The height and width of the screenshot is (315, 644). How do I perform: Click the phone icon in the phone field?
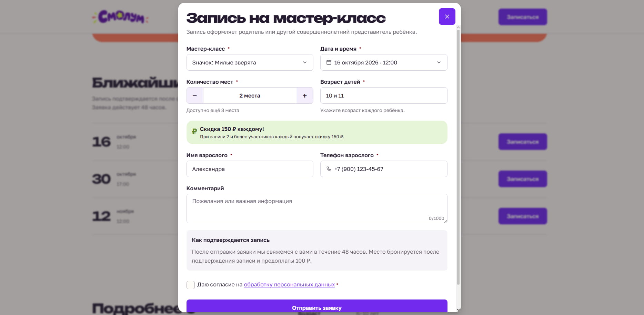pyautogui.click(x=329, y=169)
